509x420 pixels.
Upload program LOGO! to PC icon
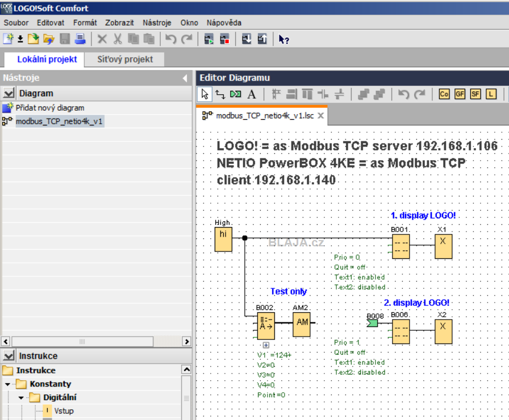tap(262, 39)
